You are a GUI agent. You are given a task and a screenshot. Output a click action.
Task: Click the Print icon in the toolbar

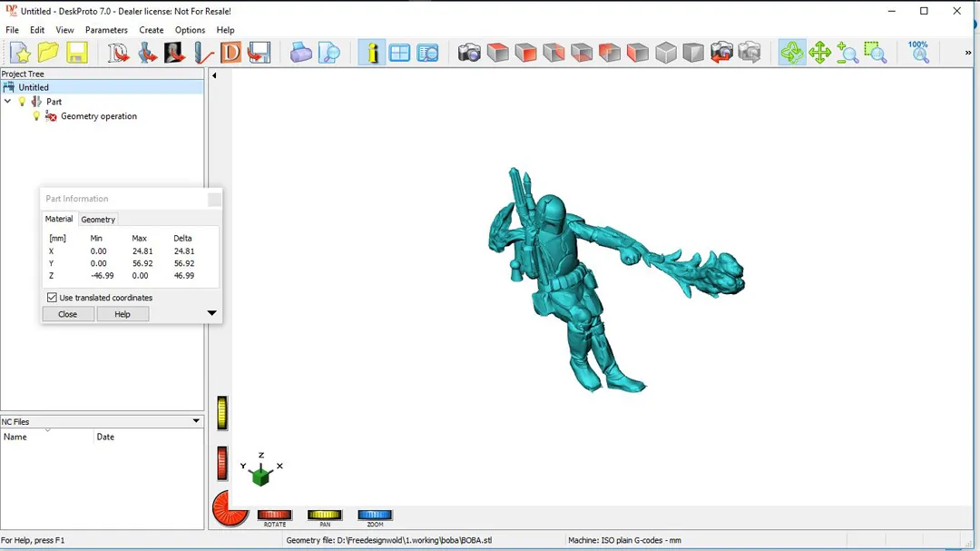coord(300,53)
